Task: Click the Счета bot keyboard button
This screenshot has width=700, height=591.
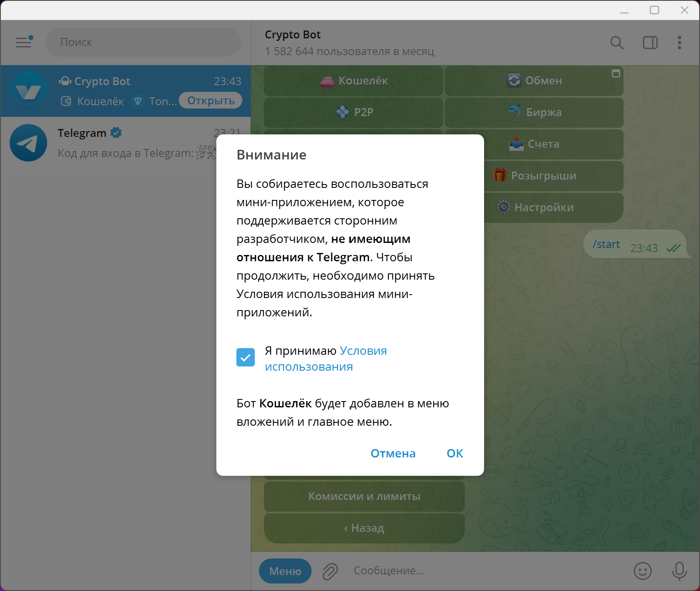Action: click(553, 144)
